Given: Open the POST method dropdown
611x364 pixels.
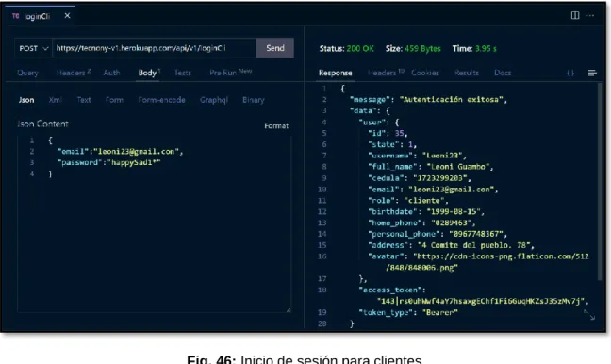Looking at the screenshot, I should coord(34,48).
